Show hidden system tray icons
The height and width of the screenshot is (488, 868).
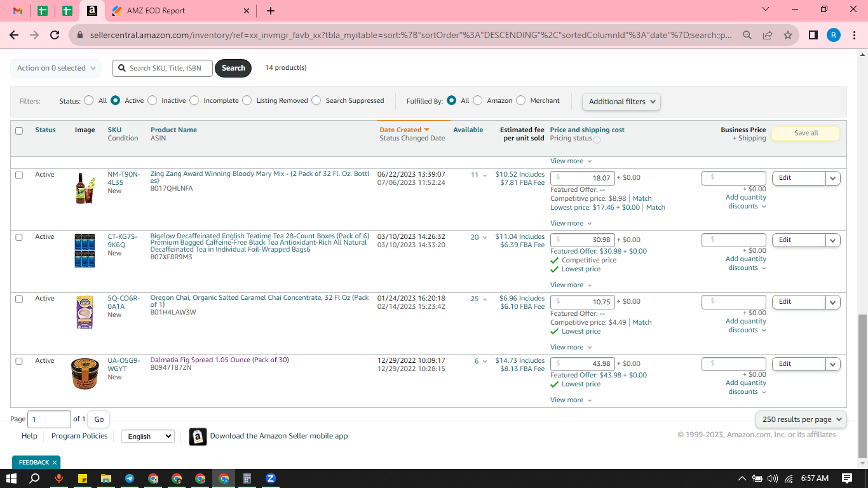(x=742, y=478)
